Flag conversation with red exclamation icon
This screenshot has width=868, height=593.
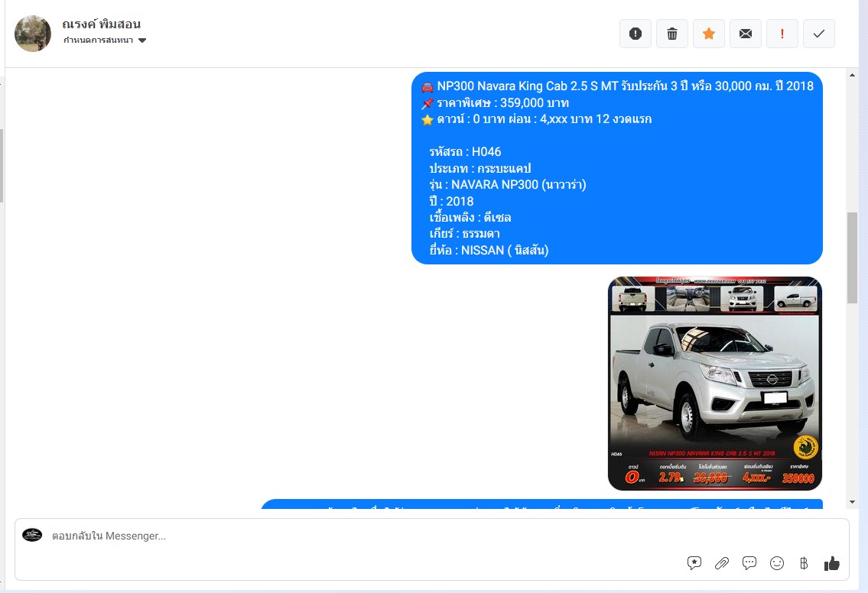pos(782,34)
